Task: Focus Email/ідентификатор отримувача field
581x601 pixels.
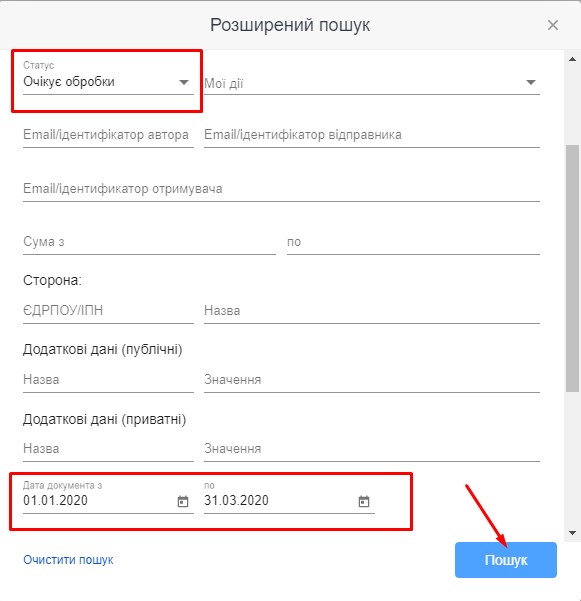Action: pos(281,189)
